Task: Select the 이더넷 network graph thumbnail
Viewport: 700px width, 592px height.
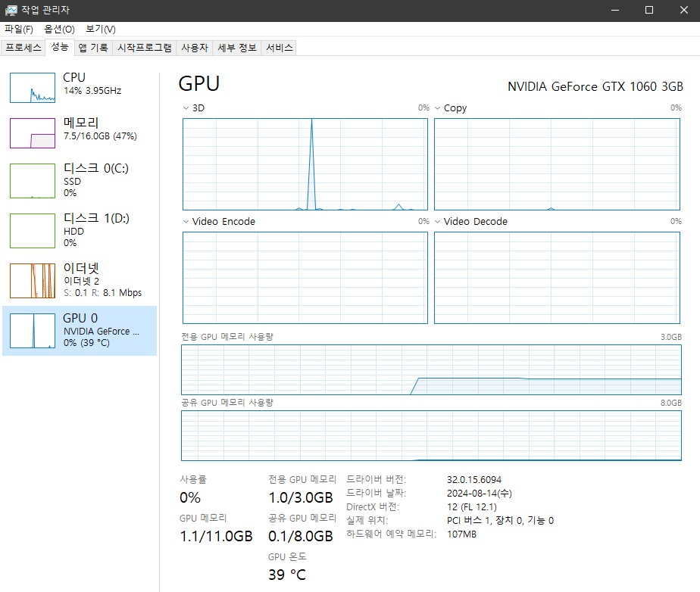Action: (33, 281)
